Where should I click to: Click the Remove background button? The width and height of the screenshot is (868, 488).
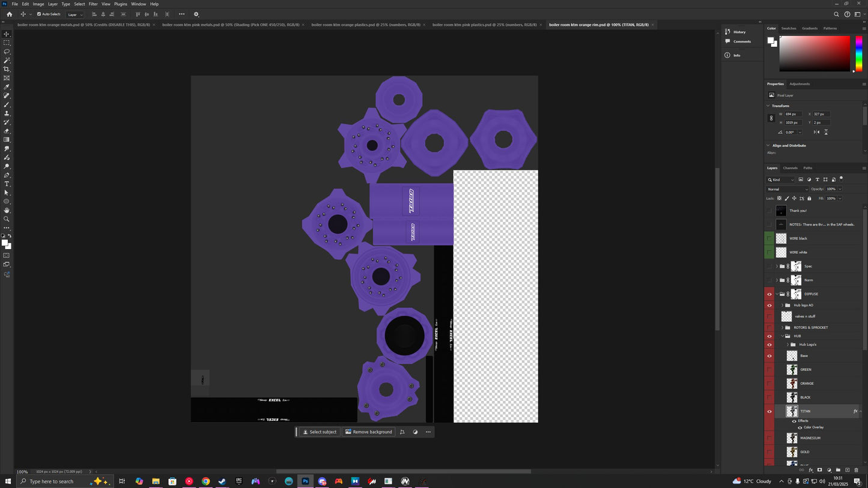click(x=368, y=432)
